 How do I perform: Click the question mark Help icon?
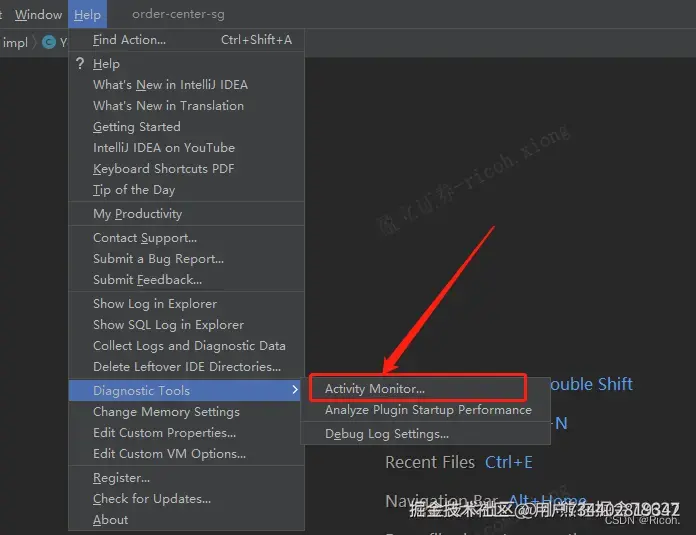(x=80, y=63)
